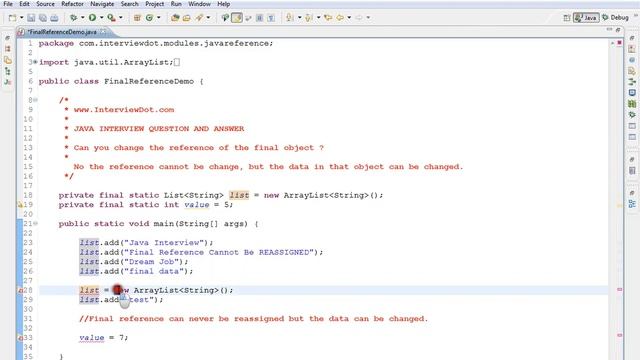Image resolution: width=640 pixels, height=360 pixels.
Task: Click 'value = 7;' on line 33
Action: point(104,338)
